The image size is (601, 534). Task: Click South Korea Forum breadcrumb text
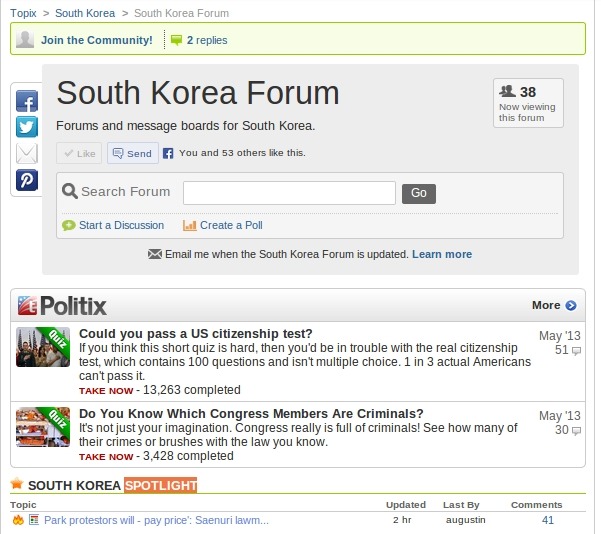[181, 13]
